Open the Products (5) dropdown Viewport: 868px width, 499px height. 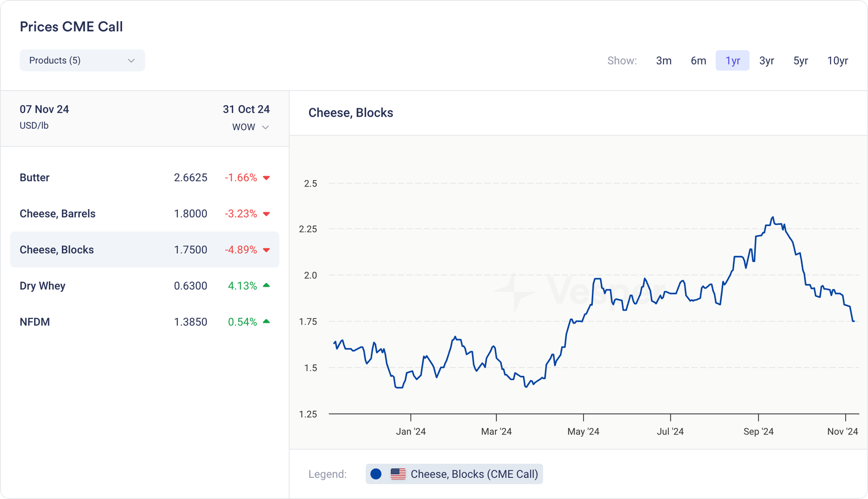coord(81,60)
